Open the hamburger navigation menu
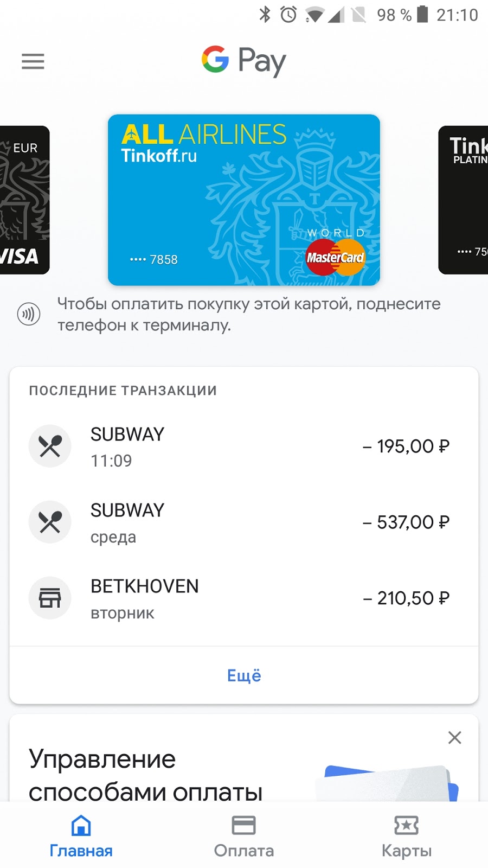The width and height of the screenshot is (488, 868). coord(33,61)
